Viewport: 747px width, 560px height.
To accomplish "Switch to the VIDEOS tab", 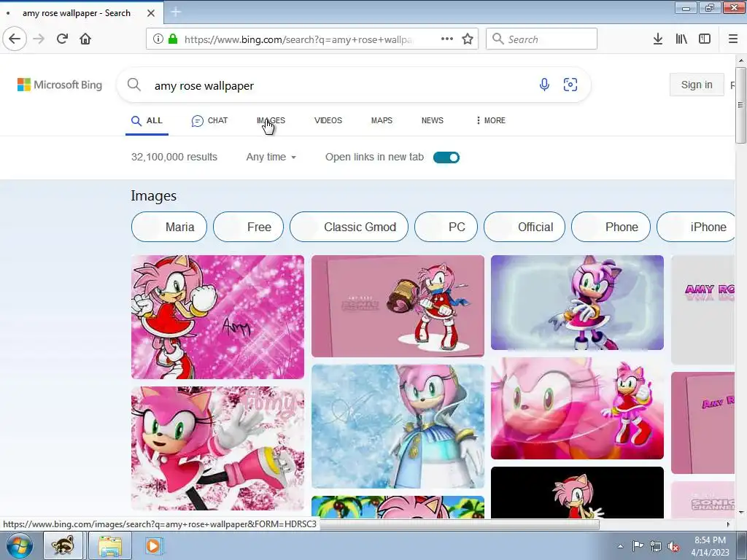I will (x=328, y=120).
